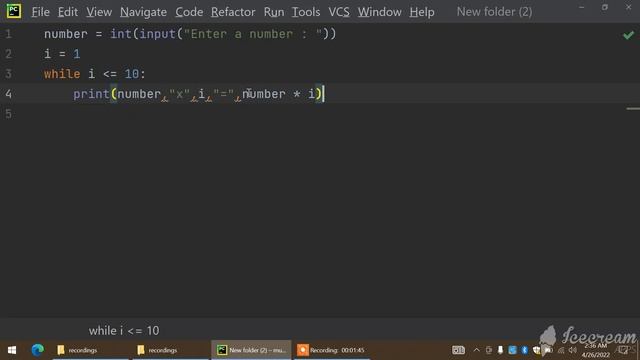The width and height of the screenshot is (640, 360).
Task: Click the Bluetooth tray icon
Action: pos(524,350)
